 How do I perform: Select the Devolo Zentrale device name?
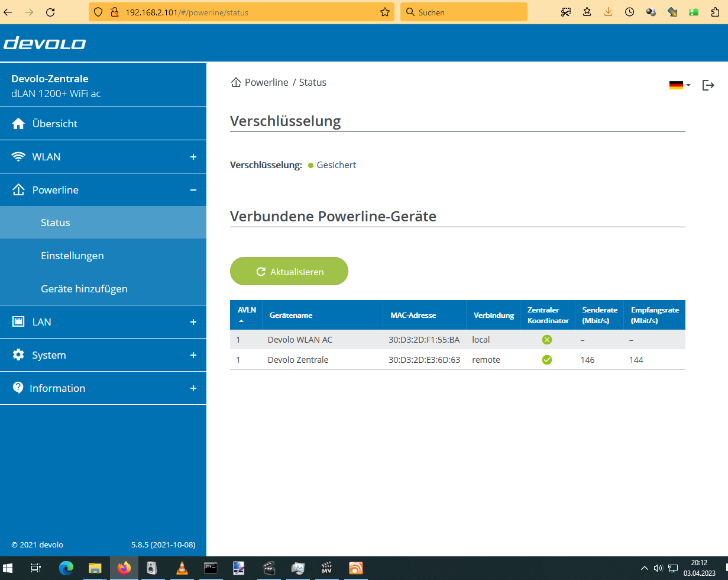297,360
